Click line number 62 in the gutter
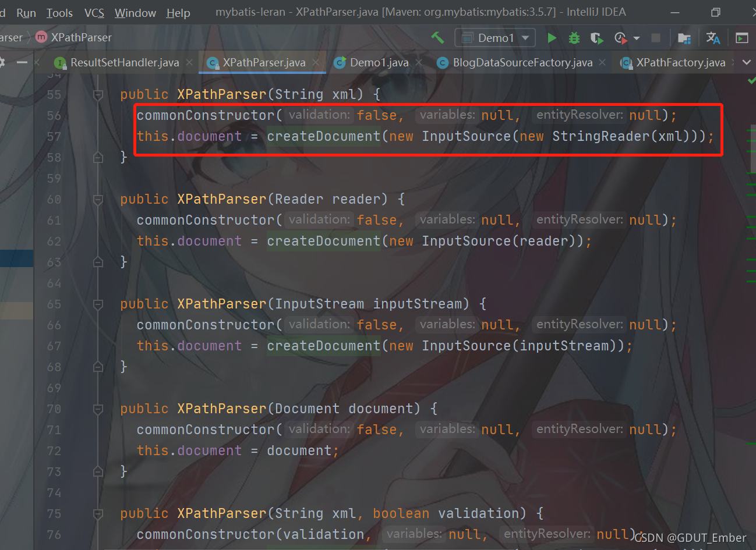This screenshot has width=756, height=550. [x=54, y=242]
